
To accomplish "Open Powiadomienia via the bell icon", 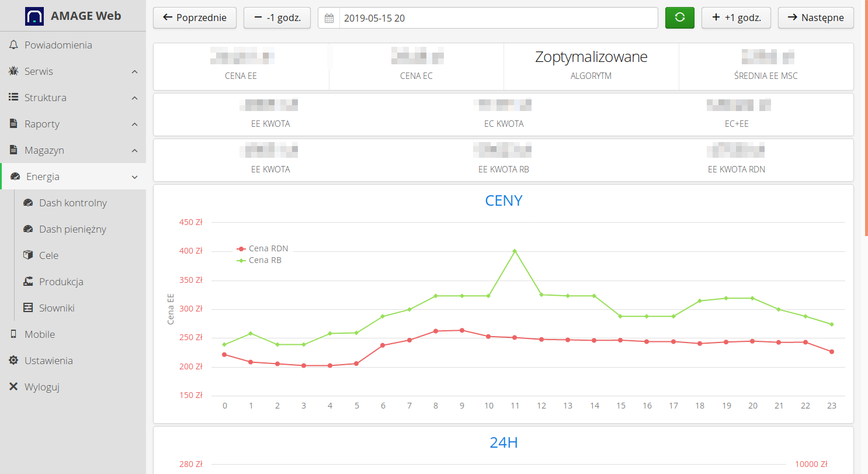I will pyautogui.click(x=13, y=44).
